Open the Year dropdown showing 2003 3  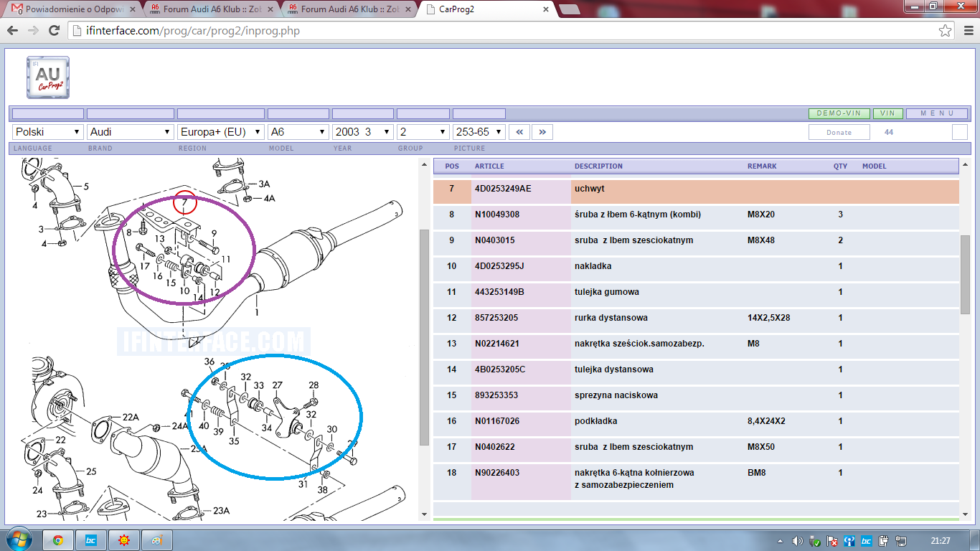coord(363,132)
